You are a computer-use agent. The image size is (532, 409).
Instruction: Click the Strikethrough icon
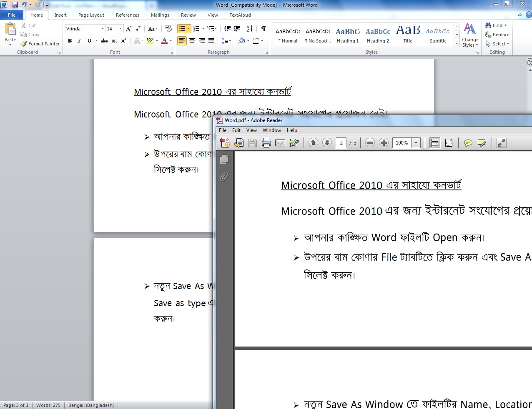[x=104, y=41]
